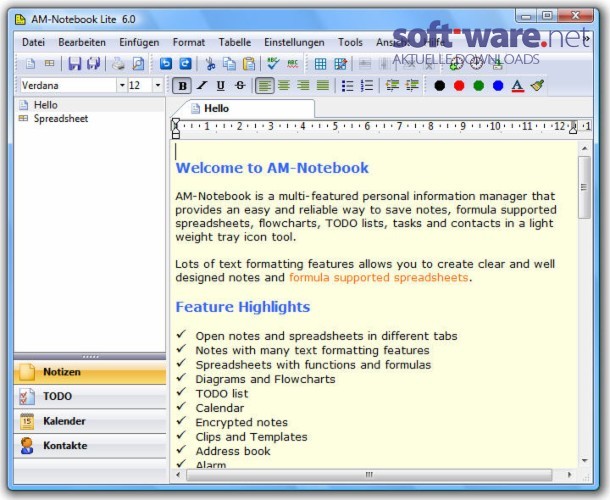The width and height of the screenshot is (610, 500).
Task: Open font color picker A icon
Action: (517, 86)
